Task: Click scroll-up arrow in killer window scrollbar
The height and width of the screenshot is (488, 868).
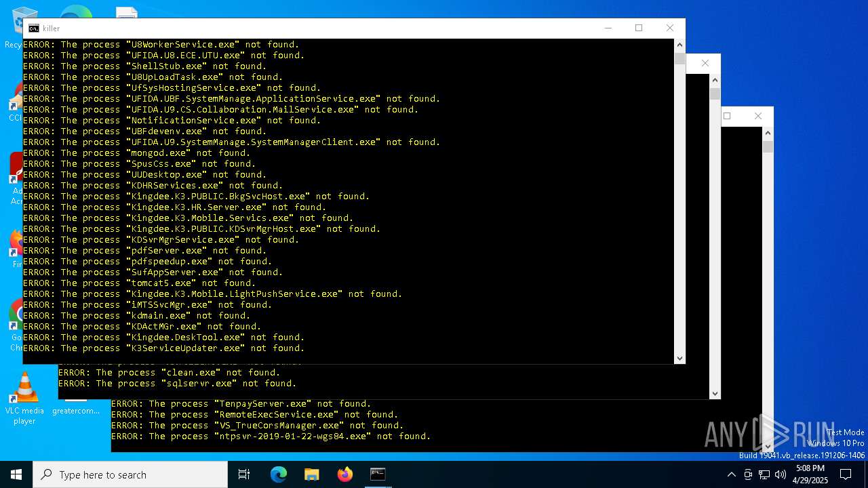Action: click(x=679, y=45)
